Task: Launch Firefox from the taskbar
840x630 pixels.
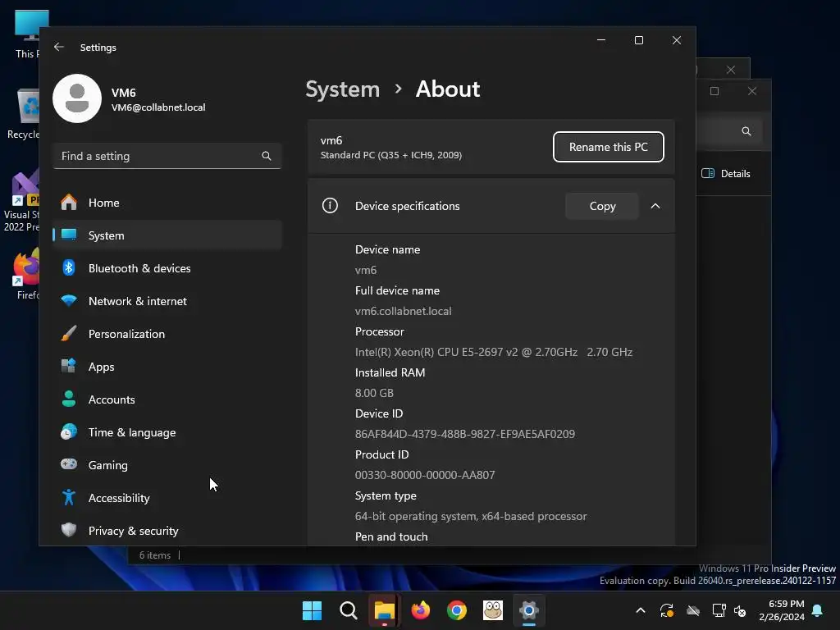Action: coord(421,610)
